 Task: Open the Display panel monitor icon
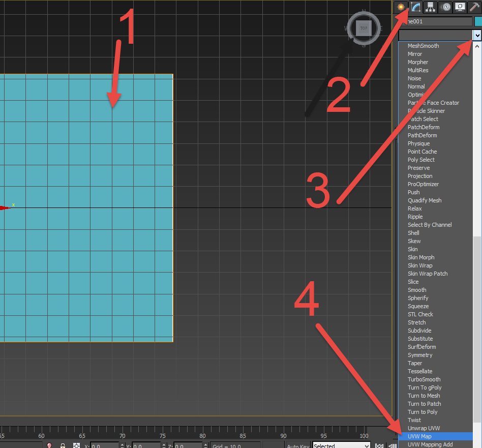[x=460, y=7]
